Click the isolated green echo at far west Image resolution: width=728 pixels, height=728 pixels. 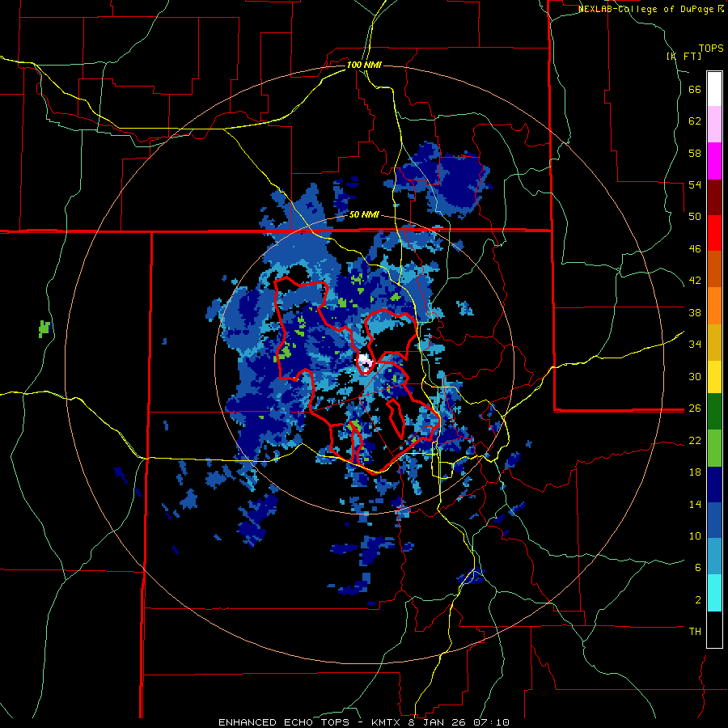coord(44,328)
